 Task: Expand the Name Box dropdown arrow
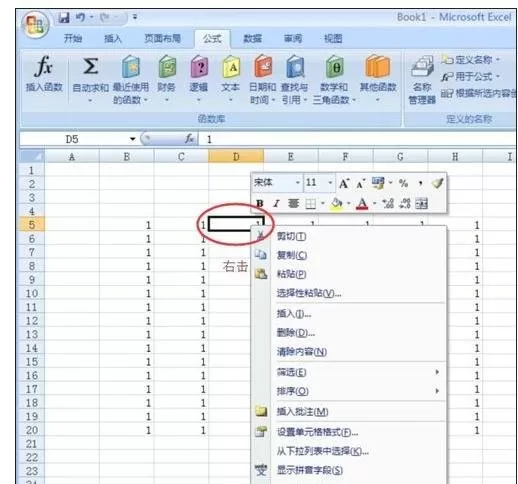pos(133,139)
